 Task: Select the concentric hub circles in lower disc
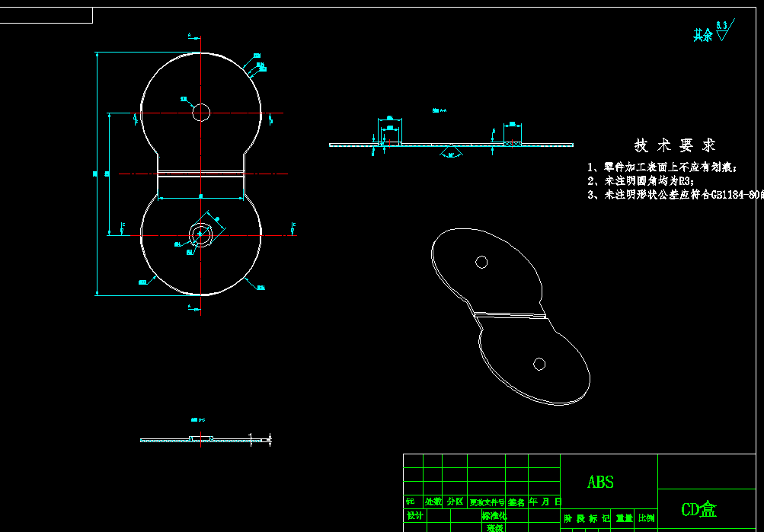pyautogui.click(x=200, y=235)
